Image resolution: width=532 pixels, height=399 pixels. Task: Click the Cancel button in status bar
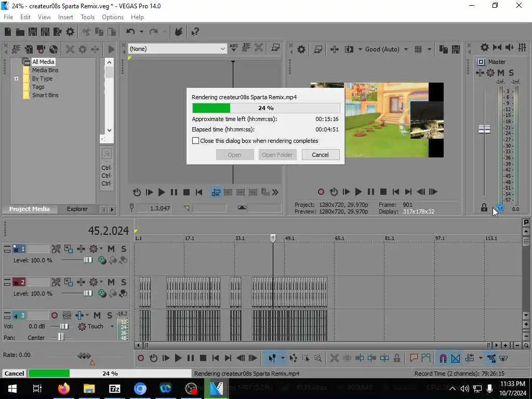[14, 373]
